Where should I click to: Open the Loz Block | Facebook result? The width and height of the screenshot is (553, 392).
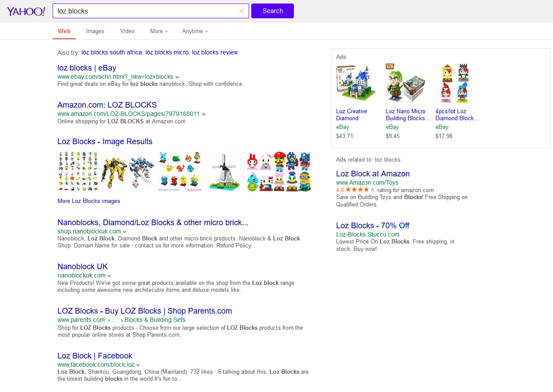click(95, 355)
